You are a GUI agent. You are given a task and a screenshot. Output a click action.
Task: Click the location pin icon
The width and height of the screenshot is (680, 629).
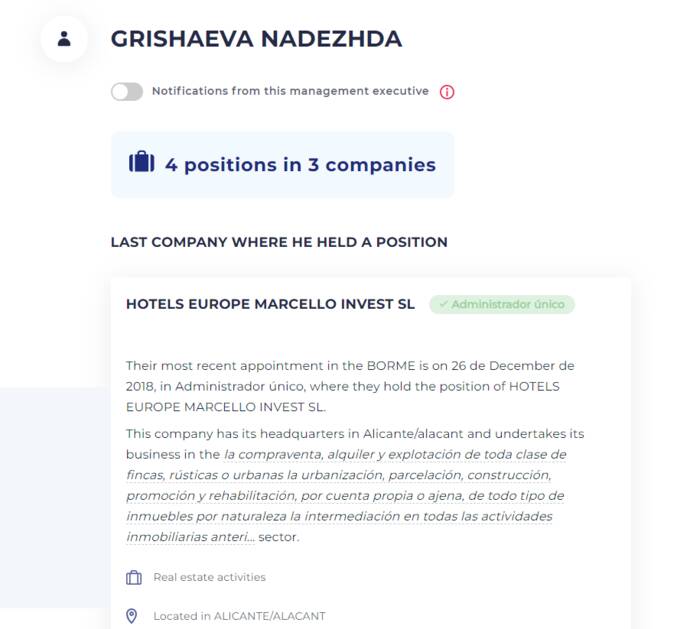pyautogui.click(x=133, y=616)
